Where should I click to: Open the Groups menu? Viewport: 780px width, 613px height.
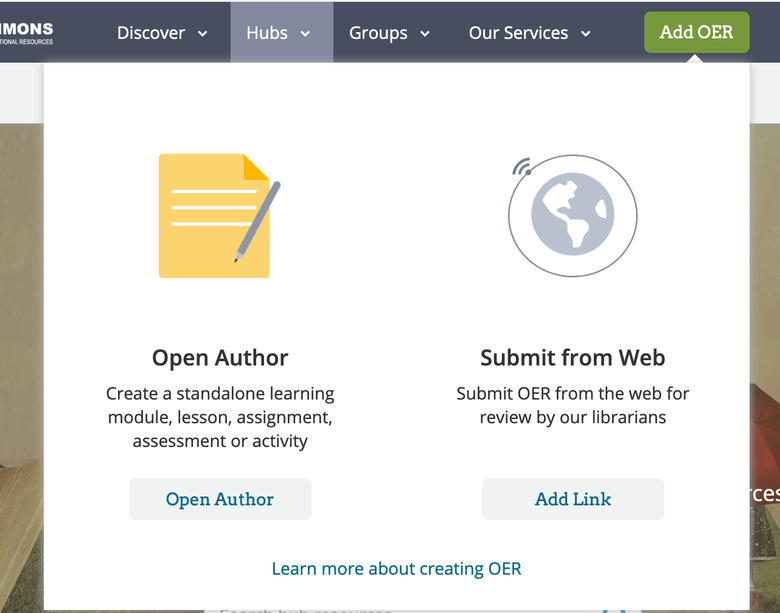coord(389,33)
